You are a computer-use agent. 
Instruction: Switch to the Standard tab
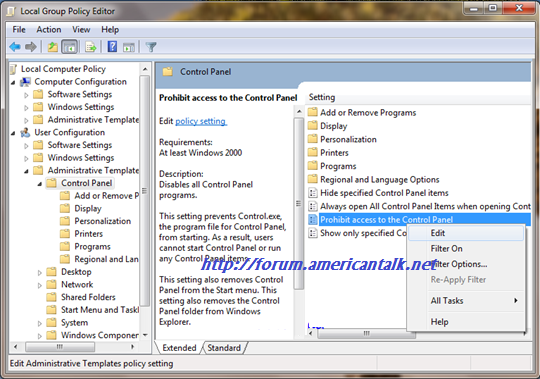point(224,348)
